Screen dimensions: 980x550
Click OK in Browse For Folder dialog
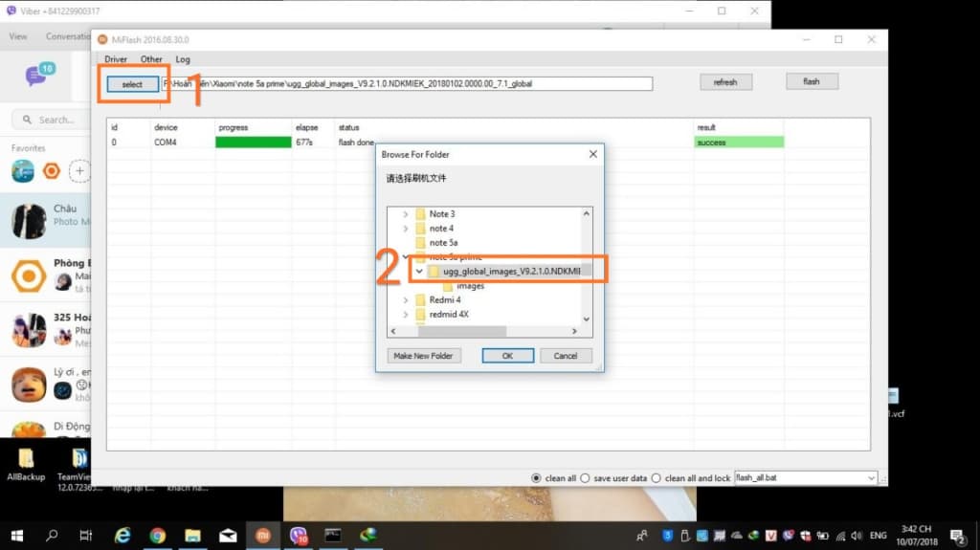click(x=507, y=356)
